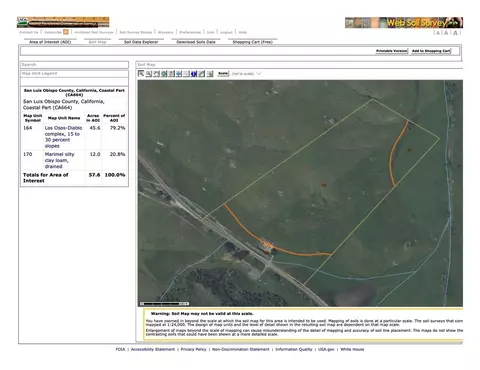The width and height of the screenshot is (480, 370).
Task: Click Add to Shopping Cart button
Action: [431, 51]
